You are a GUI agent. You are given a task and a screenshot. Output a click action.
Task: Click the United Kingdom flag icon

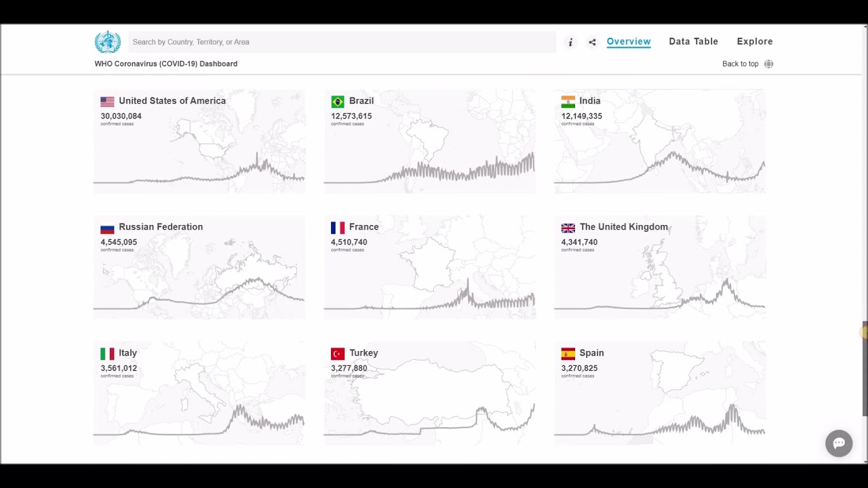click(568, 228)
